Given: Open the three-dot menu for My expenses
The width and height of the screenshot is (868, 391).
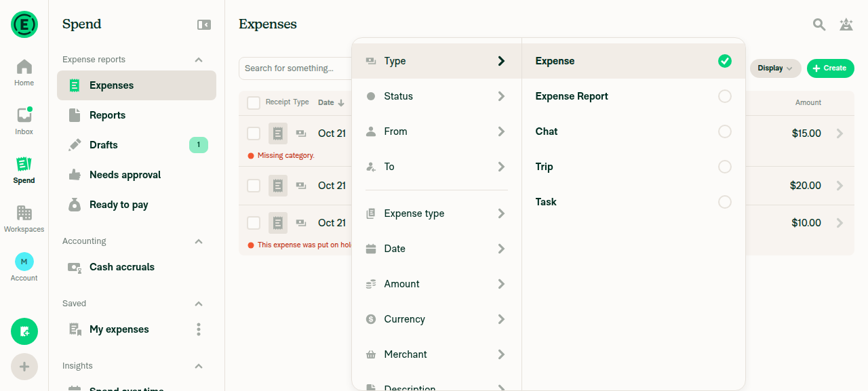Looking at the screenshot, I should [199, 329].
